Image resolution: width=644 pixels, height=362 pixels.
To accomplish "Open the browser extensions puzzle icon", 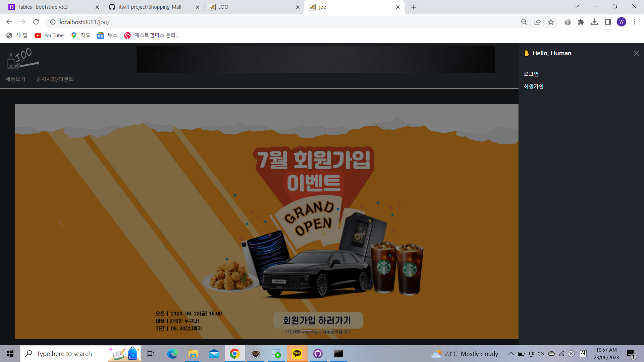I will coord(581,22).
